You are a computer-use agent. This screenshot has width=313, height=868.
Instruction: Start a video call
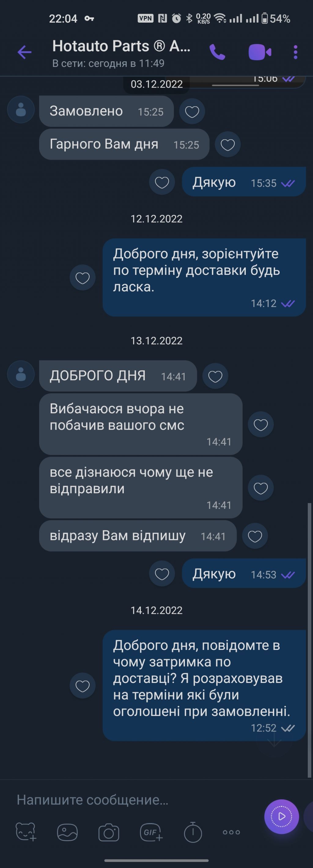[260, 52]
